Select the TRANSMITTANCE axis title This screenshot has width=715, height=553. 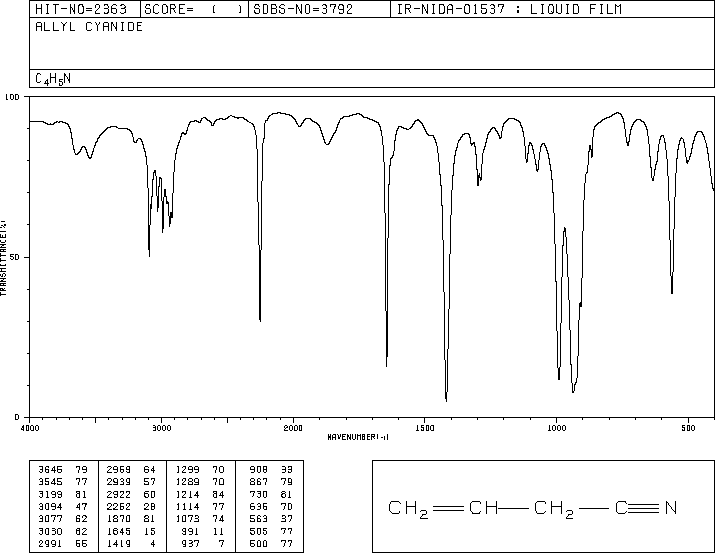pos(4,257)
